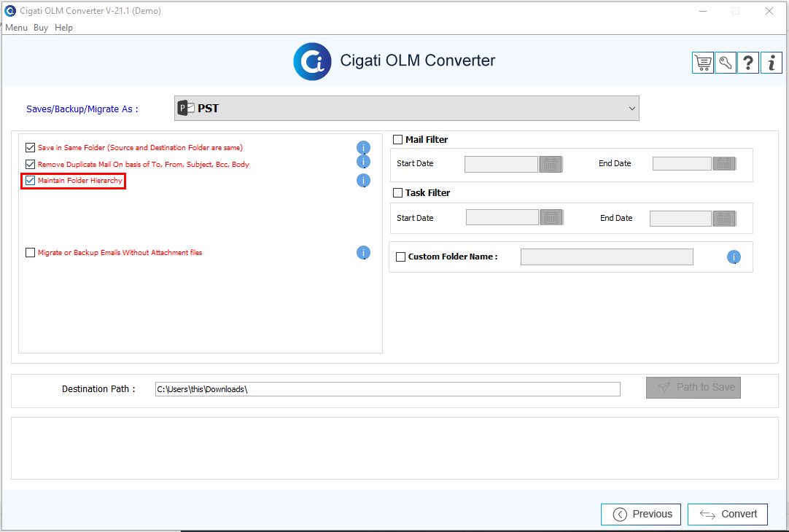Click the Task Filter Start Date field
This screenshot has height=532, width=789.
click(x=502, y=217)
